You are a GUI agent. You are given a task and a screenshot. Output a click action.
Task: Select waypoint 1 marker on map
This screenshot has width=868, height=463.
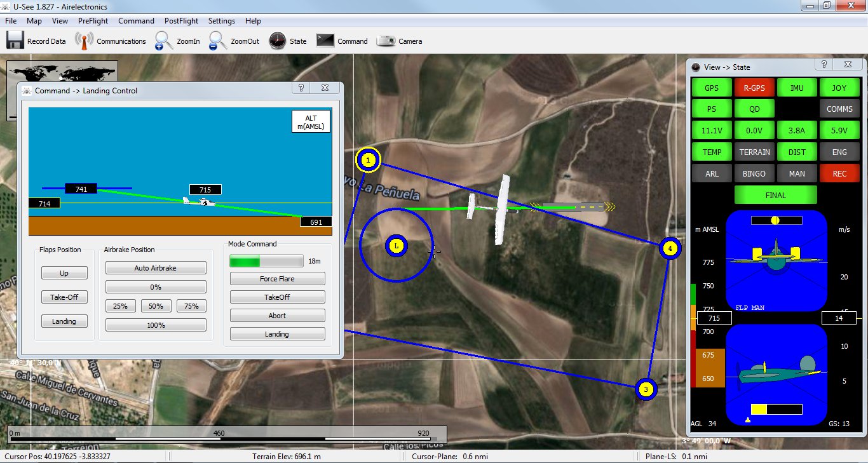(x=368, y=161)
